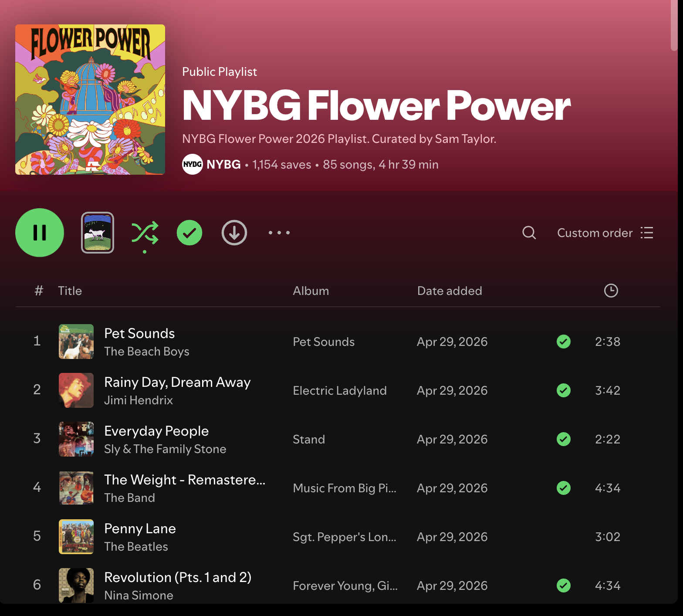Click the Apr 29, 2026 date for Everyday People
This screenshot has width=683, height=616.
452,439
